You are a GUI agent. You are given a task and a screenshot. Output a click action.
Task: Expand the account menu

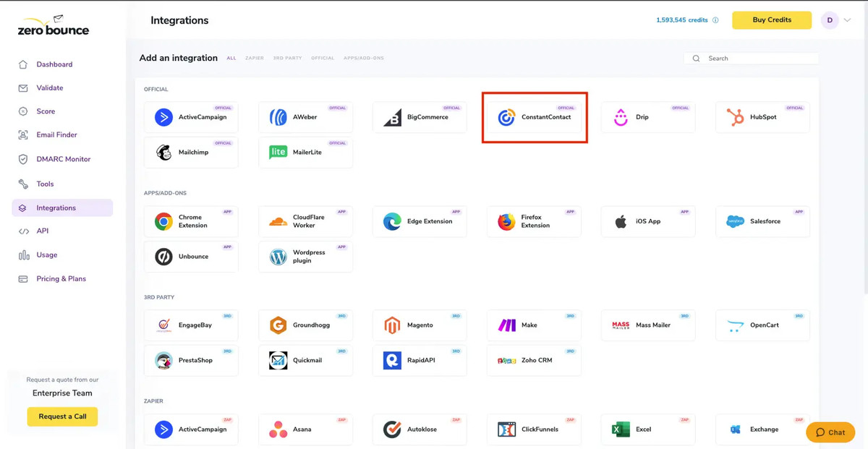[837, 20]
